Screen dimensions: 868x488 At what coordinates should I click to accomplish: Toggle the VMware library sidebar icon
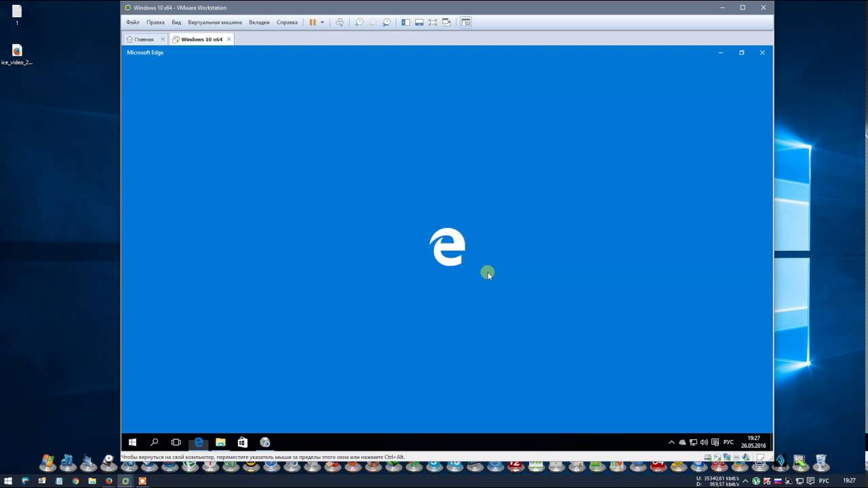coord(406,22)
